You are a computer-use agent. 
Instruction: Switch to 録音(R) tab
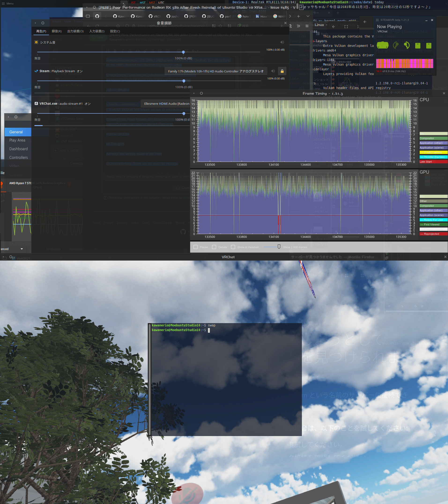[x=57, y=31]
